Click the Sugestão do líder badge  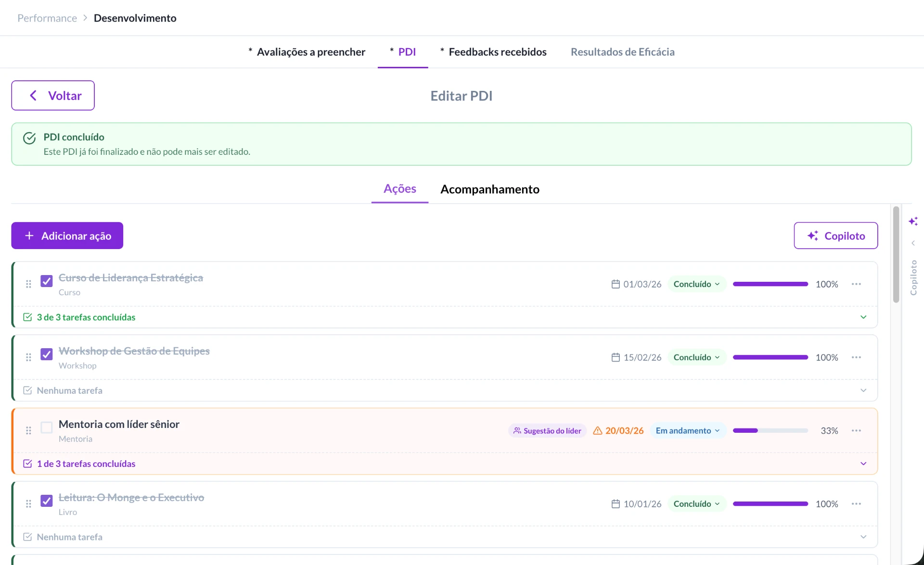tap(547, 430)
